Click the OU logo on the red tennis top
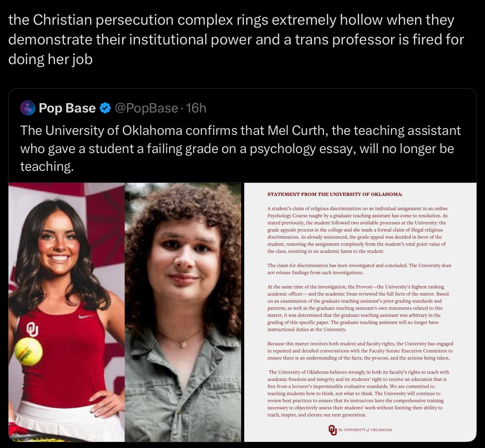 32,329
